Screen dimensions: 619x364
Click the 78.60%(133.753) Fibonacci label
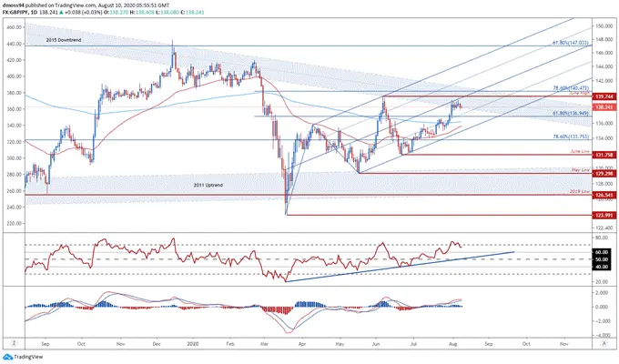[570, 136]
